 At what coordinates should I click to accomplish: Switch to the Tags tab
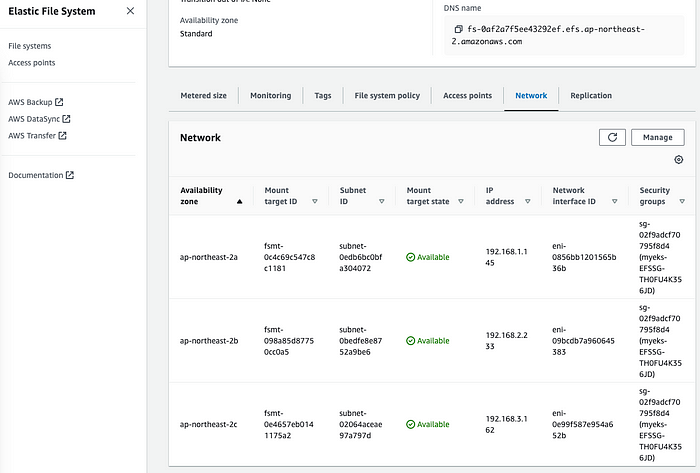coord(323,95)
